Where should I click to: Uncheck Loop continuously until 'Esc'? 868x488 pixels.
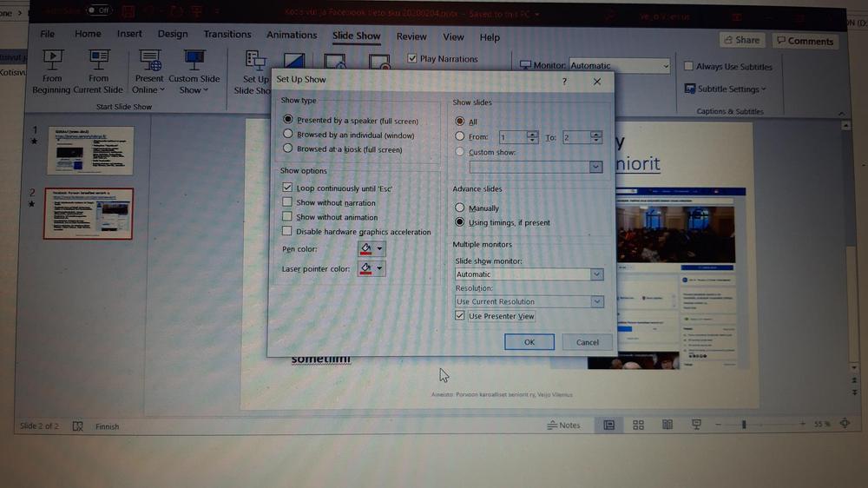[288, 188]
